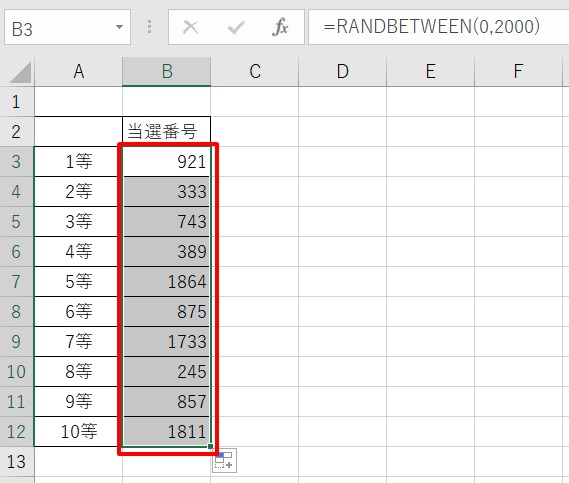Select column D header
Screen dimensions: 569x483
click(x=343, y=71)
